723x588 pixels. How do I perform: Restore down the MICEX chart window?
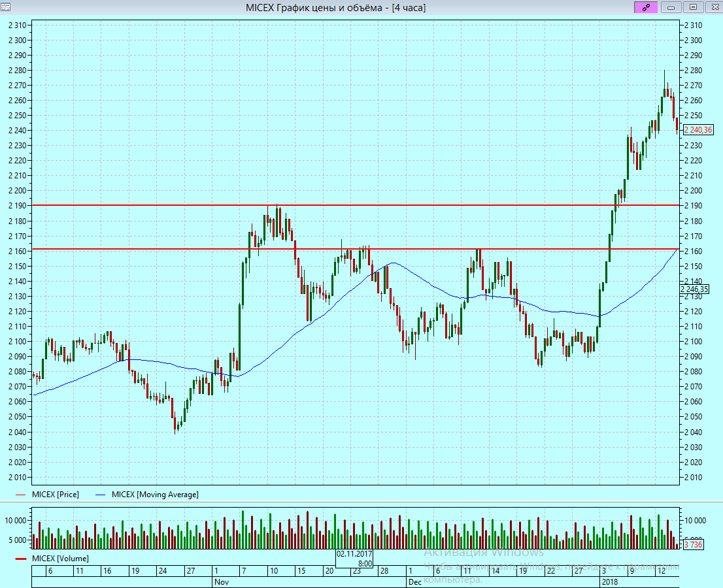(x=693, y=7)
